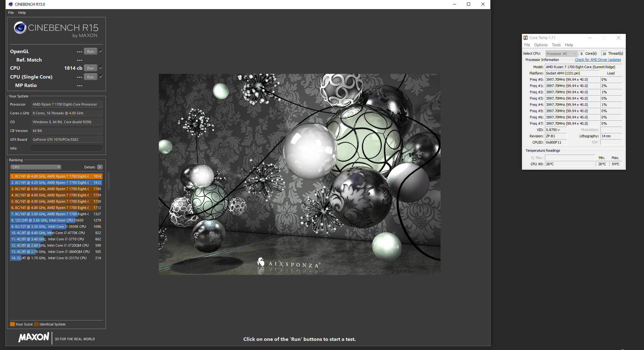The image size is (644, 350).
Task: Click the Freq #0 value in Core Temp
Action: point(572,79)
